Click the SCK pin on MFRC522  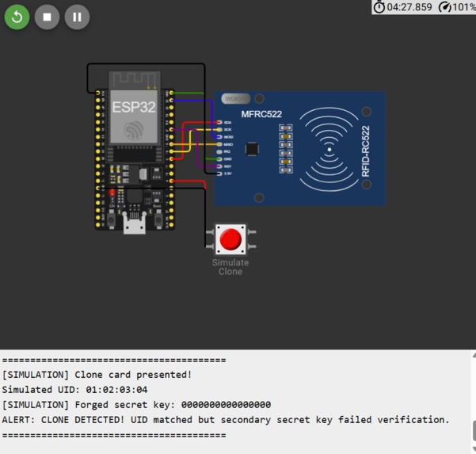[x=219, y=130]
